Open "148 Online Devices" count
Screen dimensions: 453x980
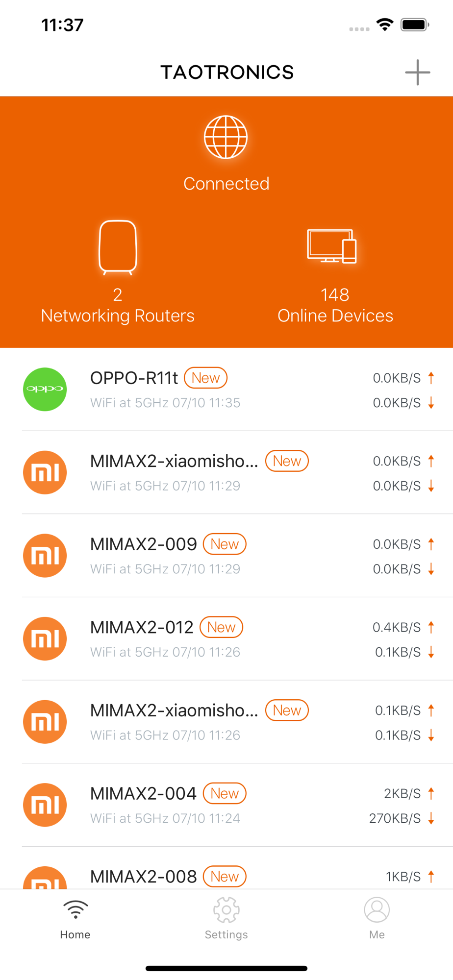335,305
